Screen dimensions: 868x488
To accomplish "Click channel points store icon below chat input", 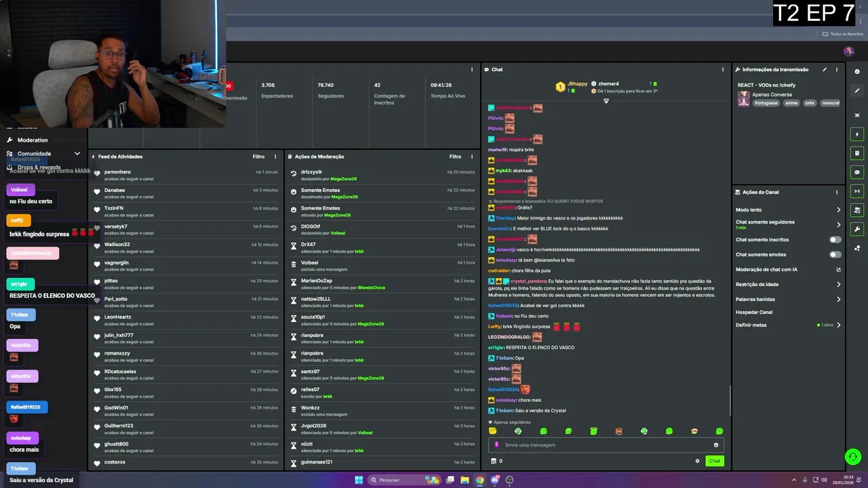I will [494, 461].
